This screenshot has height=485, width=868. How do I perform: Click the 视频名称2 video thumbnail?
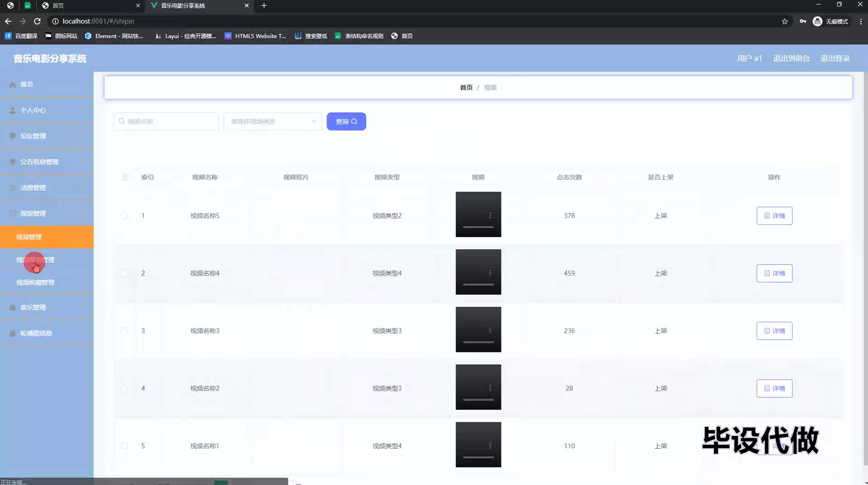tap(478, 387)
